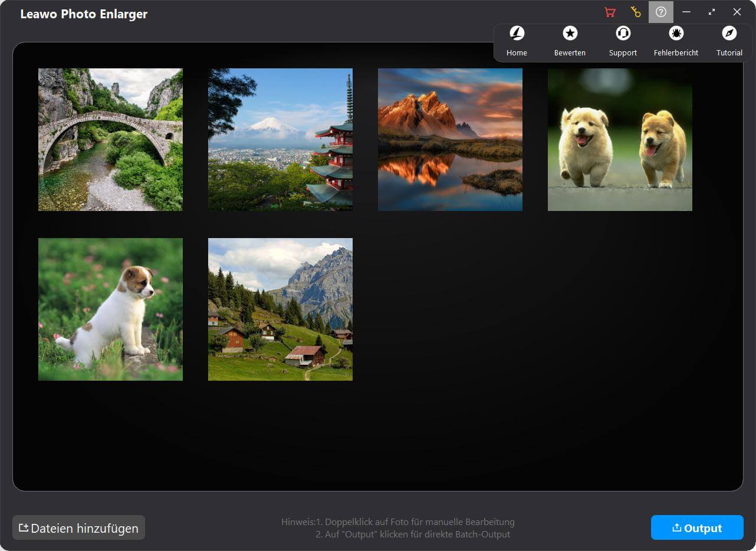The height and width of the screenshot is (551, 756).
Task: Select the mountain lake reflection photo
Action: click(450, 140)
